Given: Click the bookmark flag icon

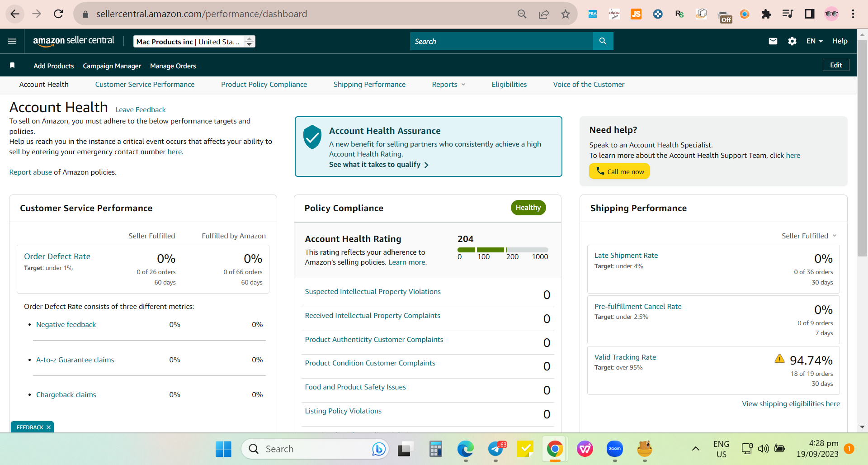Looking at the screenshot, I should [12, 66].
